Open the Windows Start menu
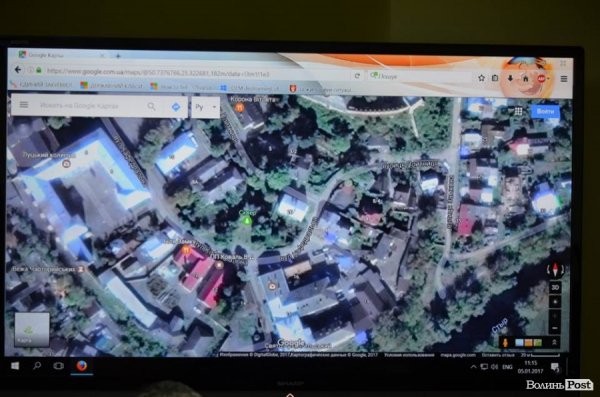 (x=15, y=366)
